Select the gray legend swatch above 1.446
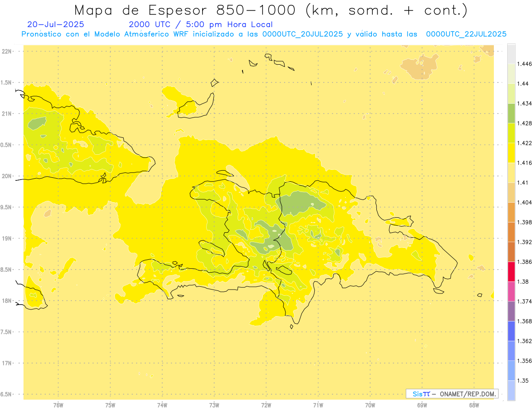The image size is (532, 411). 511,54
